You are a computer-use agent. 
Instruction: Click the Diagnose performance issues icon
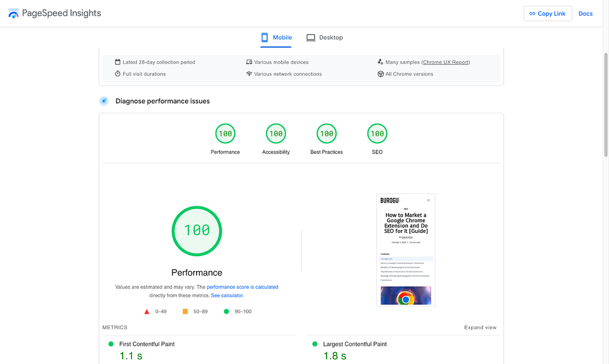coord(104,101)
